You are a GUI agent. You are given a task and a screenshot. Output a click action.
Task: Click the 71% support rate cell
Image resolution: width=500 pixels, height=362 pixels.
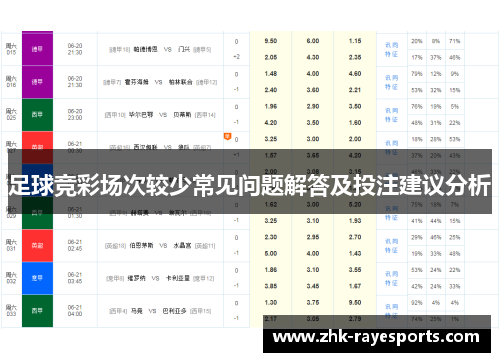point(455,41)
